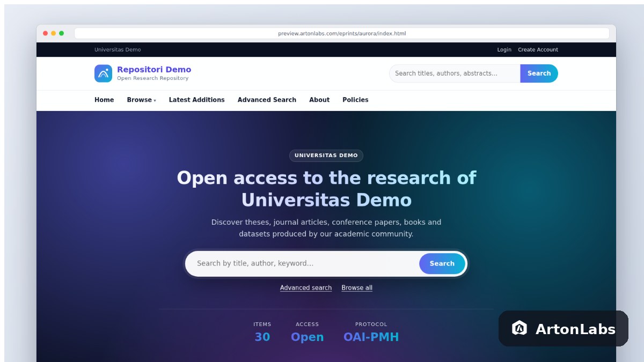
Task: Open the Repositori Demo title link
Action: tap(154, 70)
